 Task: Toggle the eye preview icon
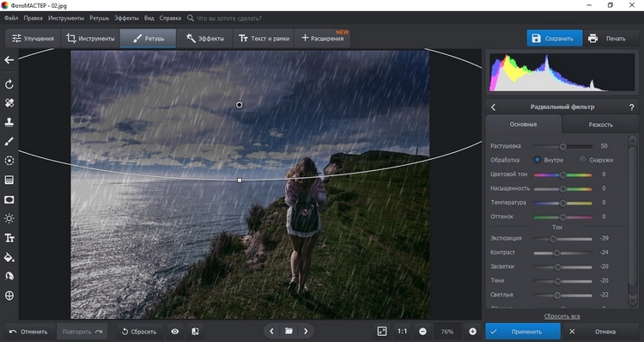tap(175, 332)
